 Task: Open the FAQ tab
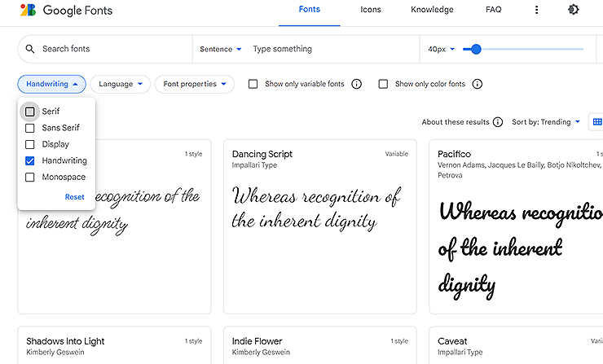[493, 10]
